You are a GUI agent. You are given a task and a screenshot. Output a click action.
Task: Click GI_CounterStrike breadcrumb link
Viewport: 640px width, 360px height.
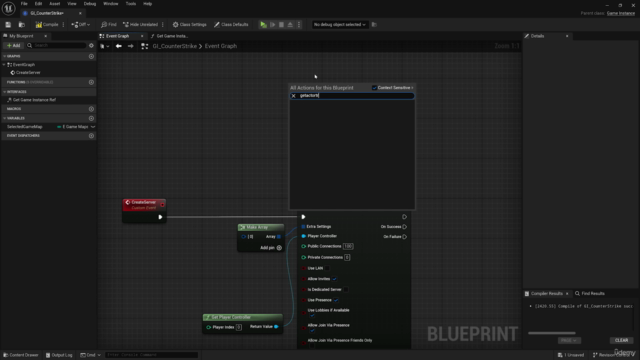point(175,46)
